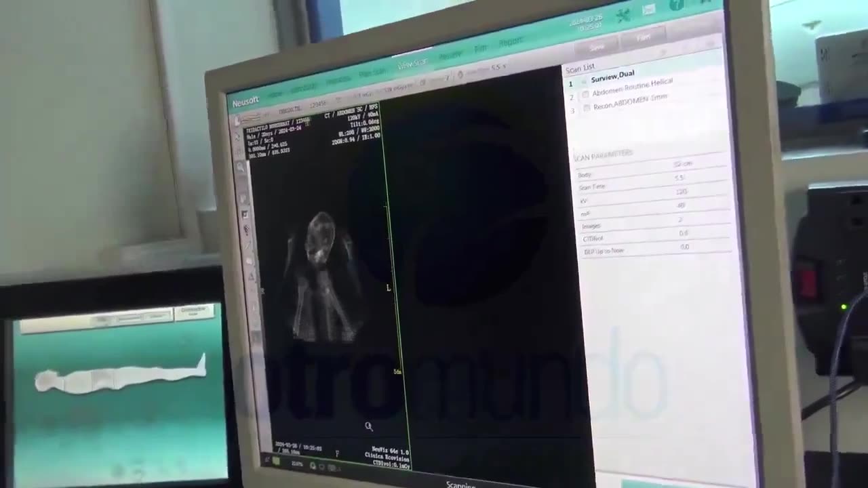Select the Abdomen Routine Helical scan row

[632, 87]
